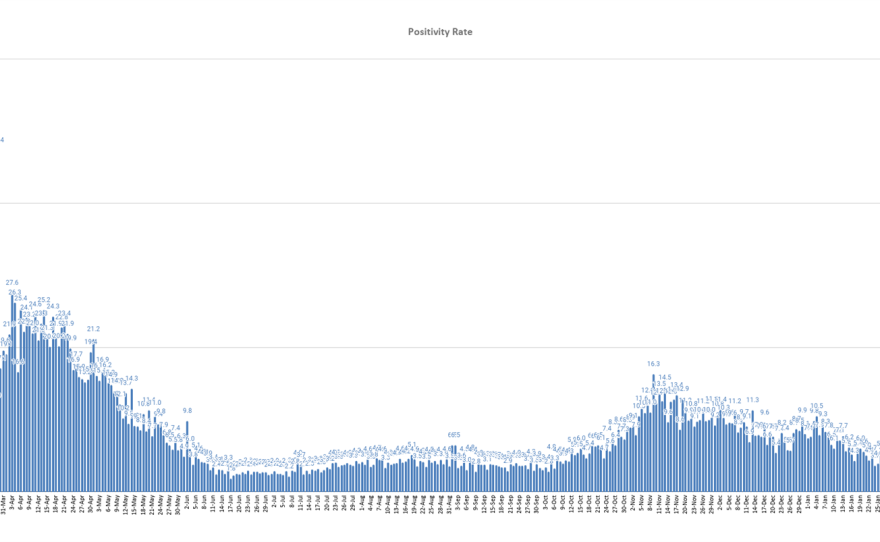This screenshot has width=880, height=542.
Task: Select the 21.2 data label near 30-Apr
Action: [x=93, y=329]
